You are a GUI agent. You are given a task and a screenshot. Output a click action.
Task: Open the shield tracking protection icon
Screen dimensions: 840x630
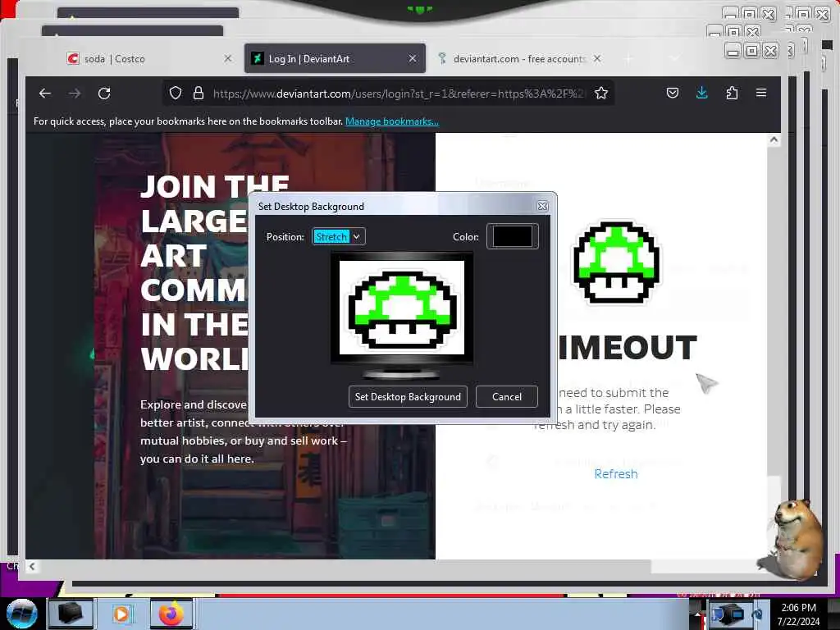(176, 94)
